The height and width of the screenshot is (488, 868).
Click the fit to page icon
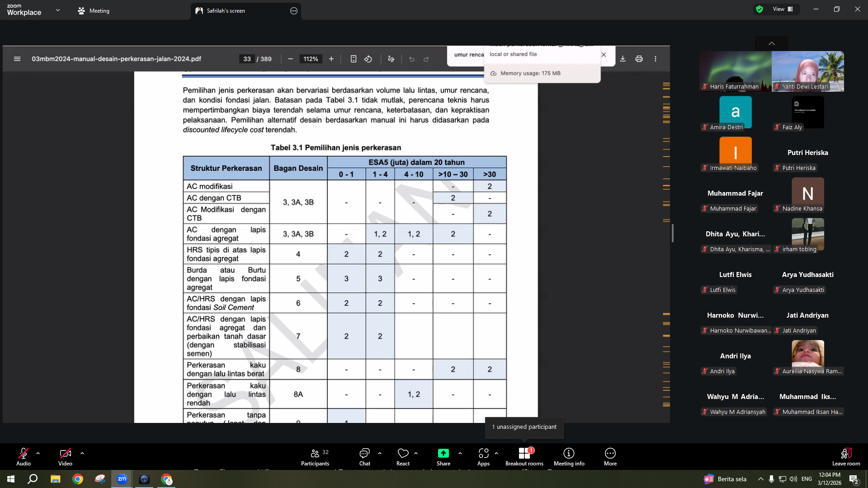click(x=354, y=59)
